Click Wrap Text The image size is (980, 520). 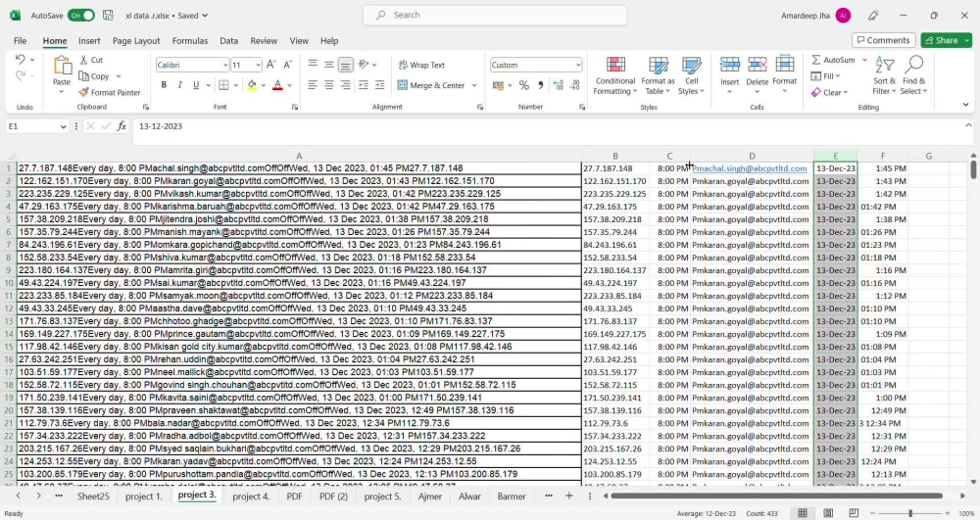(421, 65)
